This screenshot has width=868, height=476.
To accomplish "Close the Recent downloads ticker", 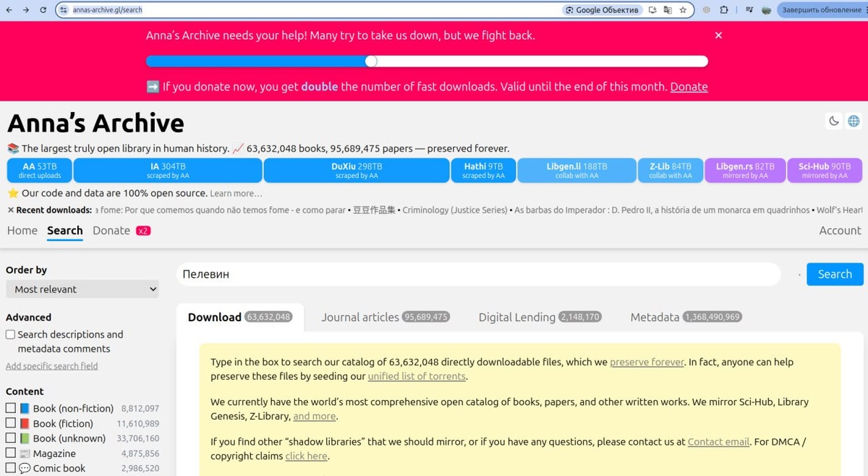I will click(10, 210).
